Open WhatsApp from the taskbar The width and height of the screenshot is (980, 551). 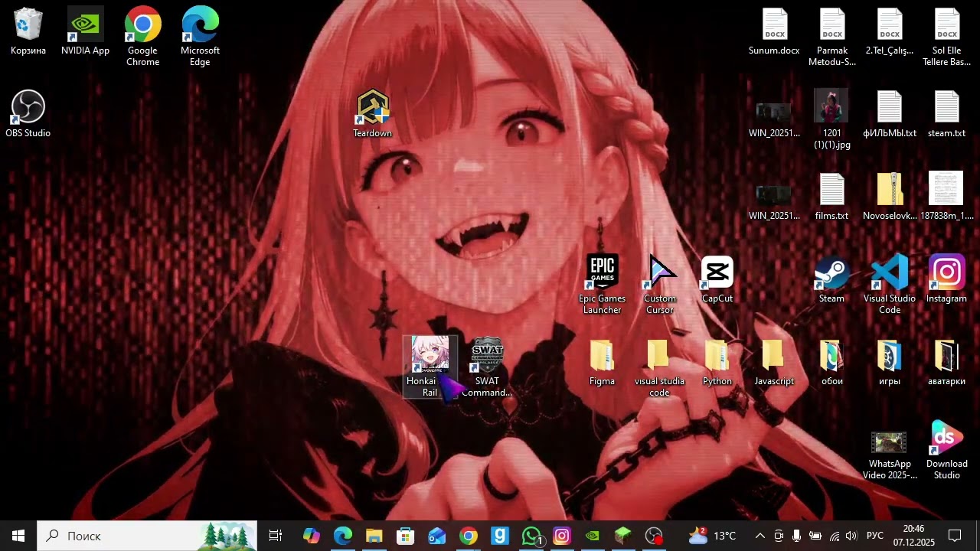click(531, 536)
